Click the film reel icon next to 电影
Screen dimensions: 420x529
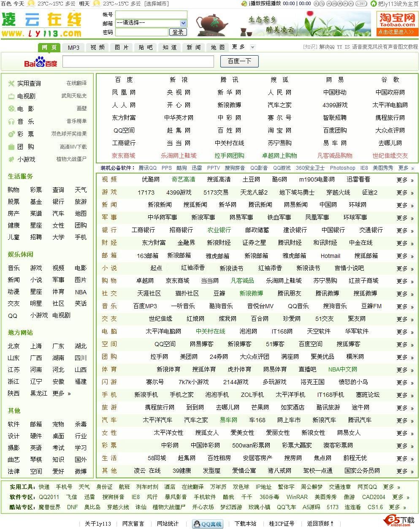point(11,109)
